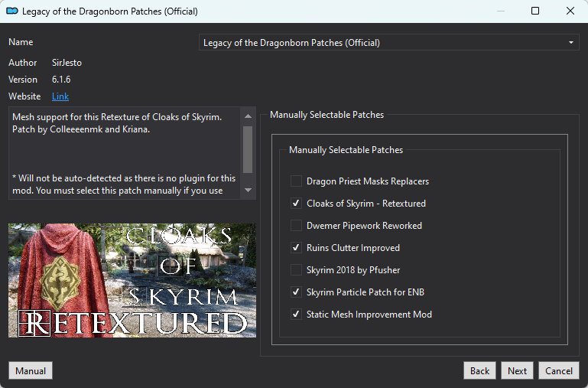Screen dimensions: 588x388
Task: Click the patch description text box
Action: [x=125, y=153]
